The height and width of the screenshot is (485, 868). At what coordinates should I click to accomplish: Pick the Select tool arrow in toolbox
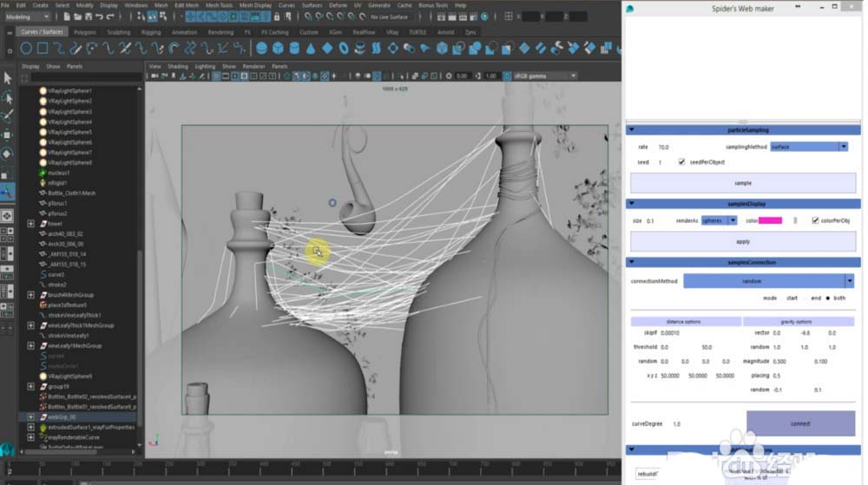coord(8,77)
